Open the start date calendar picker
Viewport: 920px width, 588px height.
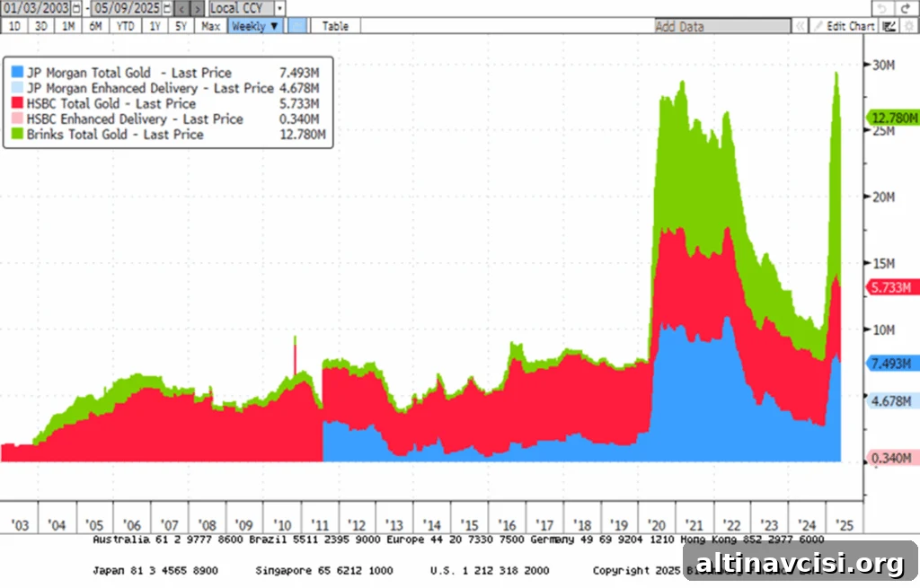tap(76, 8)
